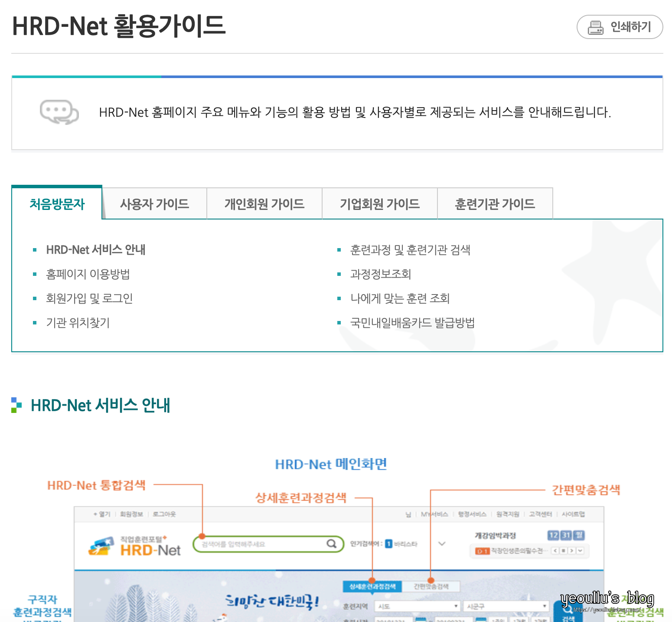The height and width of the screenshot is (622, 672).
Task: Click the section bullet icon beside HRD-Net 서비스 안내
Action: (x=16, y=405)
